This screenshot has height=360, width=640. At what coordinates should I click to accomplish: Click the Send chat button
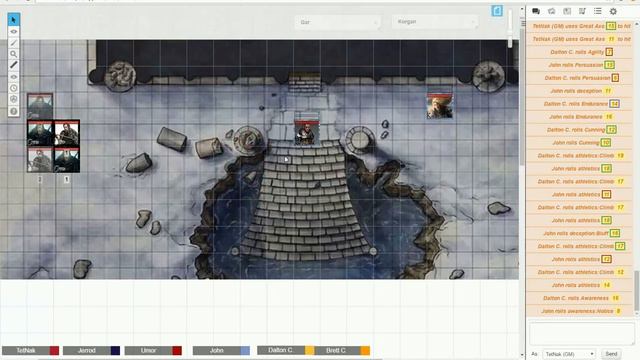tap(611, 354)
